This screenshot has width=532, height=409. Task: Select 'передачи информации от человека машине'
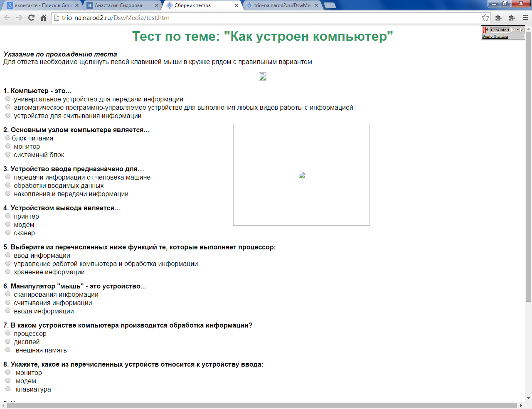[8, 177]
